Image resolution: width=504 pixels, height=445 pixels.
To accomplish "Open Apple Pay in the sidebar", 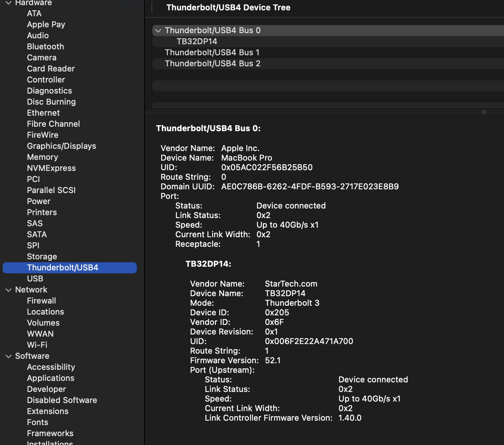I will point(46,25).
